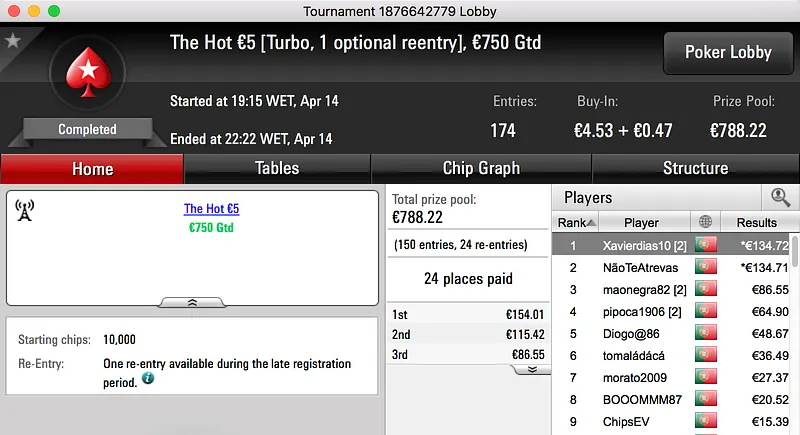The width and height of the screenshot is (800, 435).
Task: Open the player search magnifier
Action: coord(779,197)
